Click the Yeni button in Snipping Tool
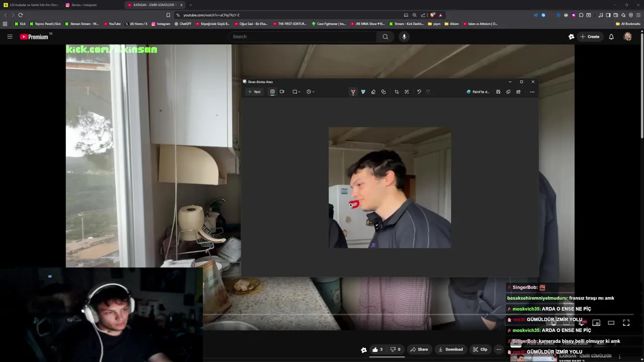 pos(254,92)
